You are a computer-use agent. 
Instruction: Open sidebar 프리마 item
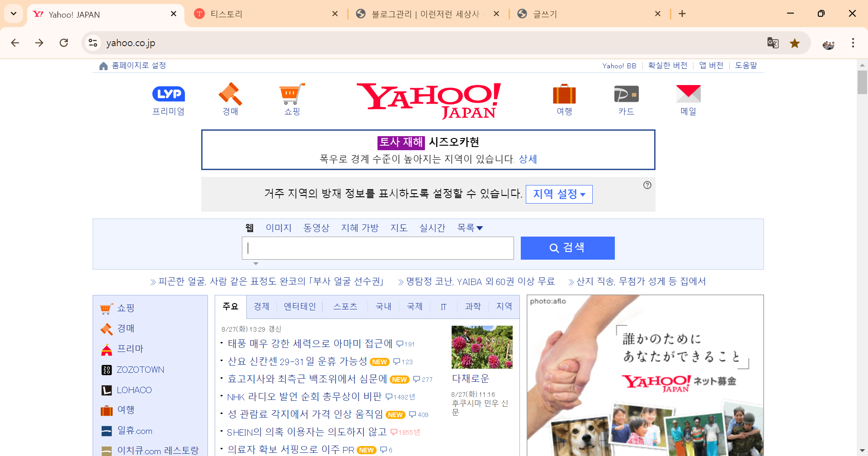pyautogui.click(x=122, y=349)
